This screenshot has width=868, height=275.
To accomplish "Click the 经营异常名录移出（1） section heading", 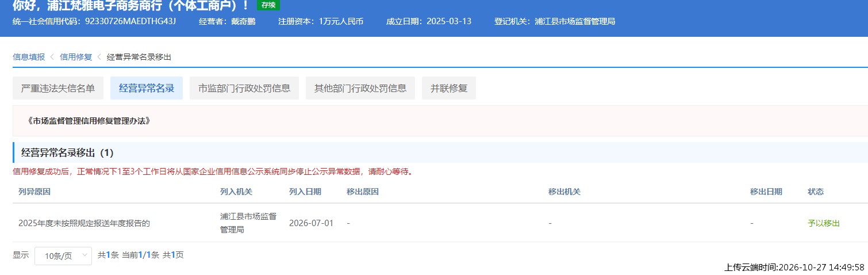I will pyautogui.click(x=68, y=152).
